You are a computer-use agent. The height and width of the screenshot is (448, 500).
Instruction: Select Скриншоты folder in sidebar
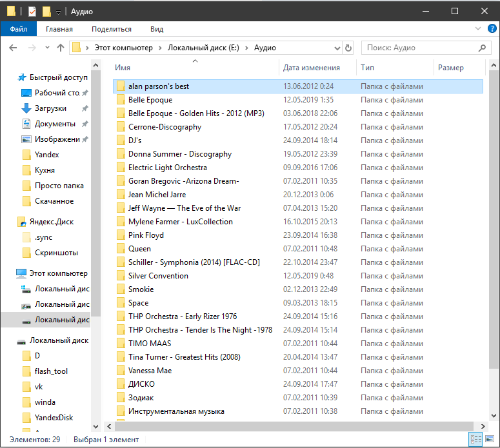(56, 253)
